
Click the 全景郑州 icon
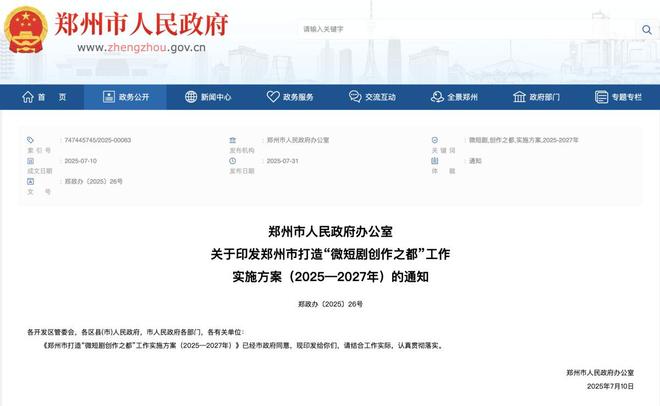click(x=437, y=97)
